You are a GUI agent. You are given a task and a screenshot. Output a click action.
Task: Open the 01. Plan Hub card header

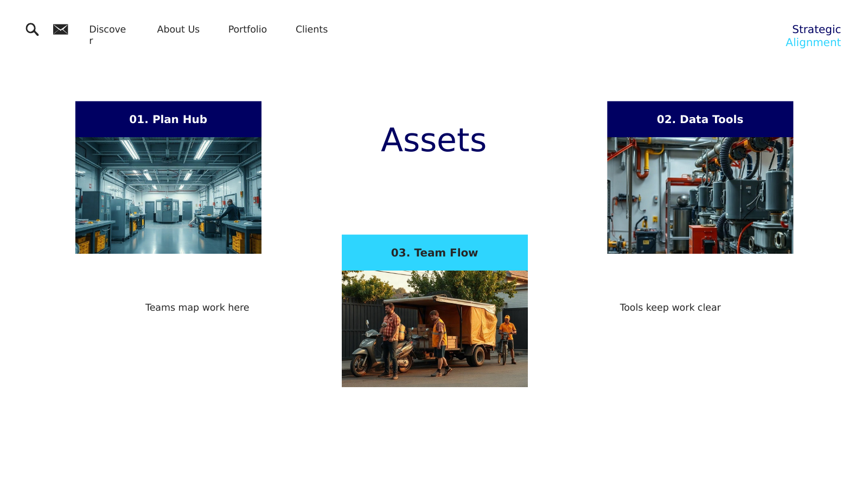coord(168,119)
